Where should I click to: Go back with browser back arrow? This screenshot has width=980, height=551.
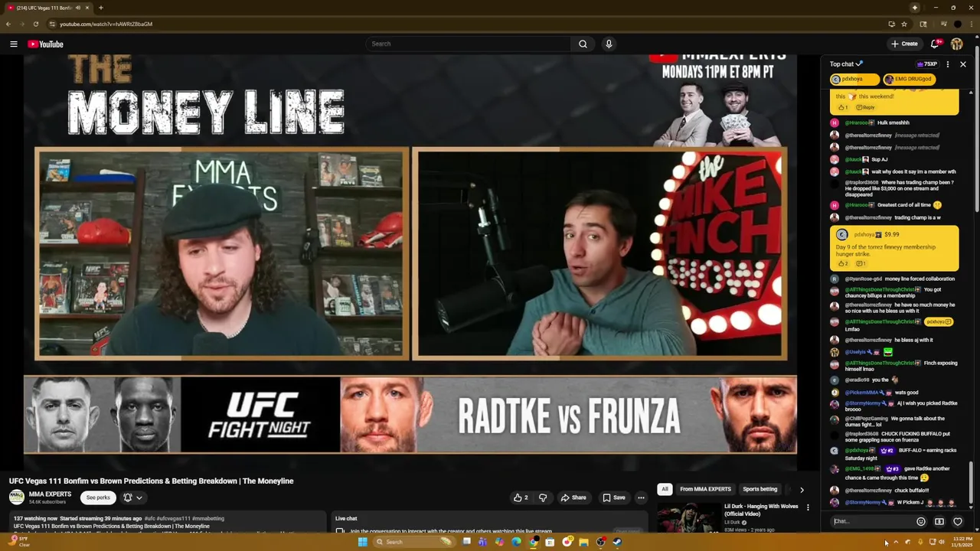(x=8, y=24)
